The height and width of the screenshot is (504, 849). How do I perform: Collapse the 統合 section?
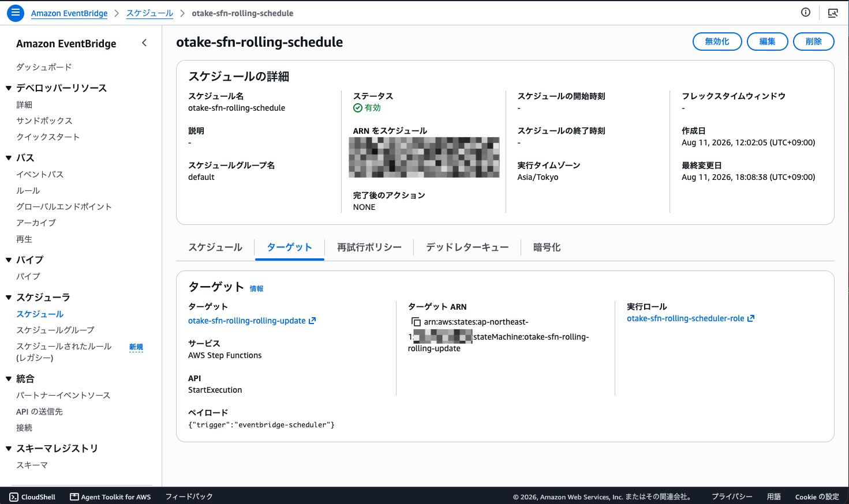point(9,378)
